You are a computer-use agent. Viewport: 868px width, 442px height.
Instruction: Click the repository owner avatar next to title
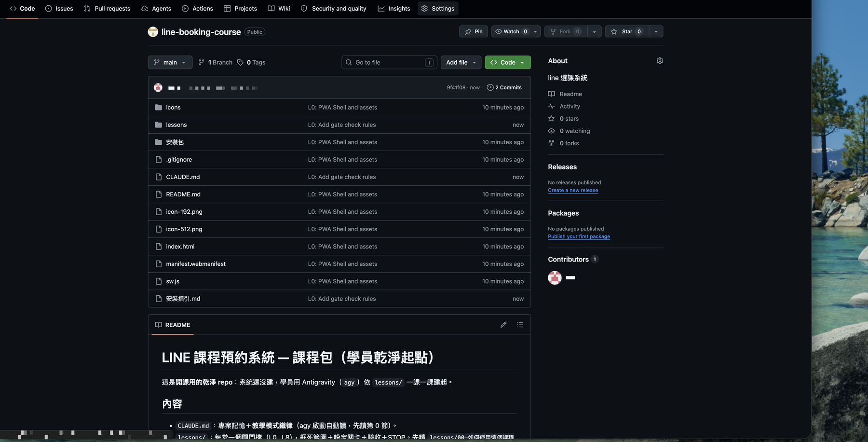coord(153,32)
